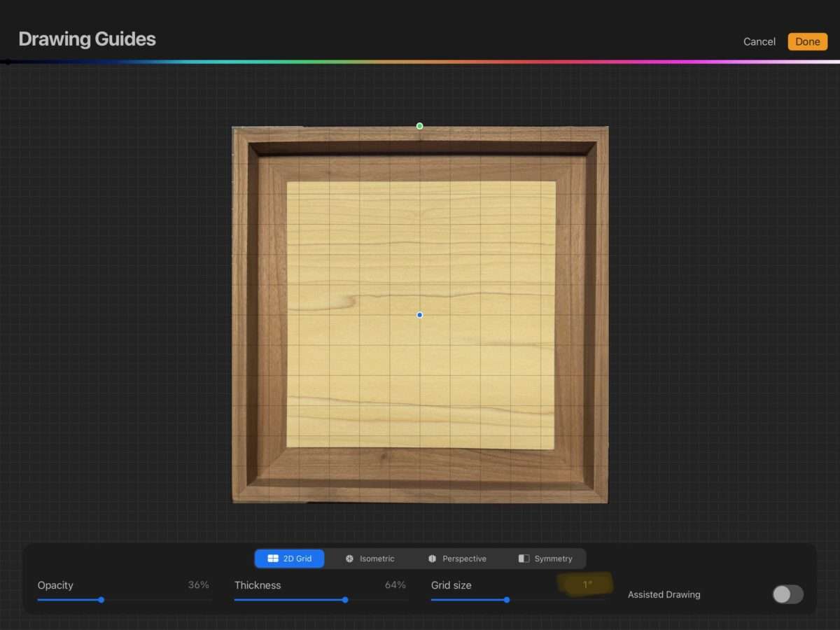Click the blue position node on canvas
The image size is (840, 630).
coord(419,315)
